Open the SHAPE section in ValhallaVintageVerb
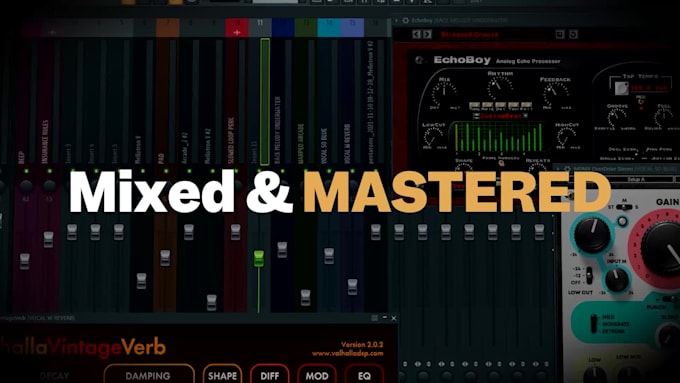Image resolution: width=680 pixels, height=383 pixels. [222, 374]
